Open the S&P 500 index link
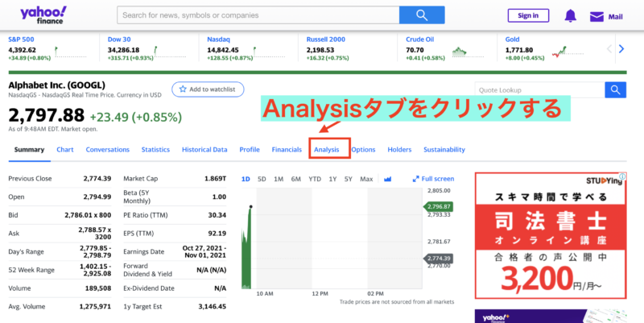644x323 pixels. pos(22,39)
